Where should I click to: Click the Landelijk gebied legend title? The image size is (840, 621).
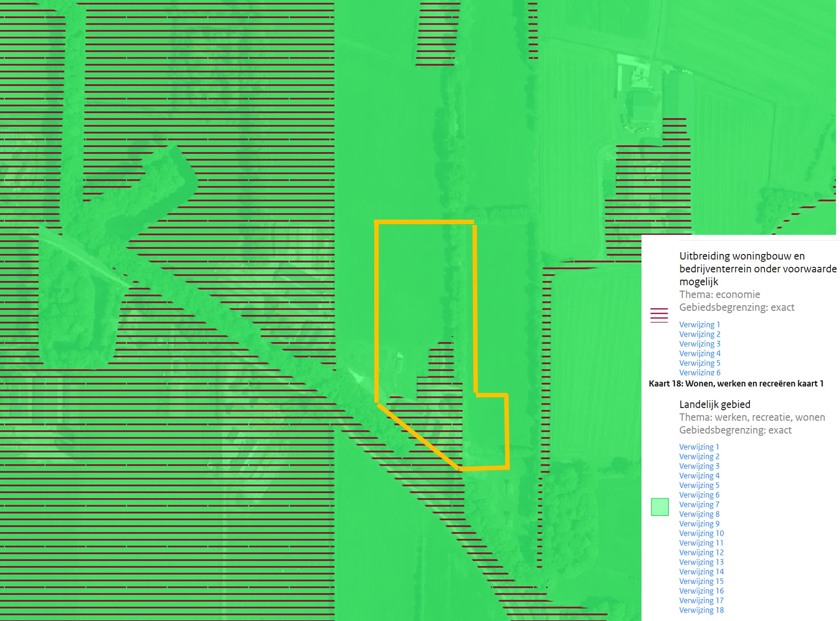pos(715,404)
